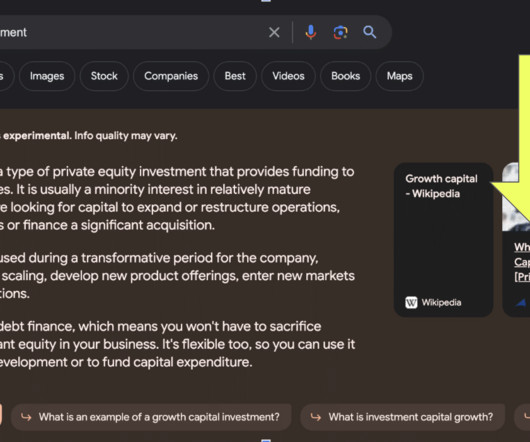The image size is (530, 442).
Task: Open the Growth capital - Wikipedia card
Action: point(443,240)
